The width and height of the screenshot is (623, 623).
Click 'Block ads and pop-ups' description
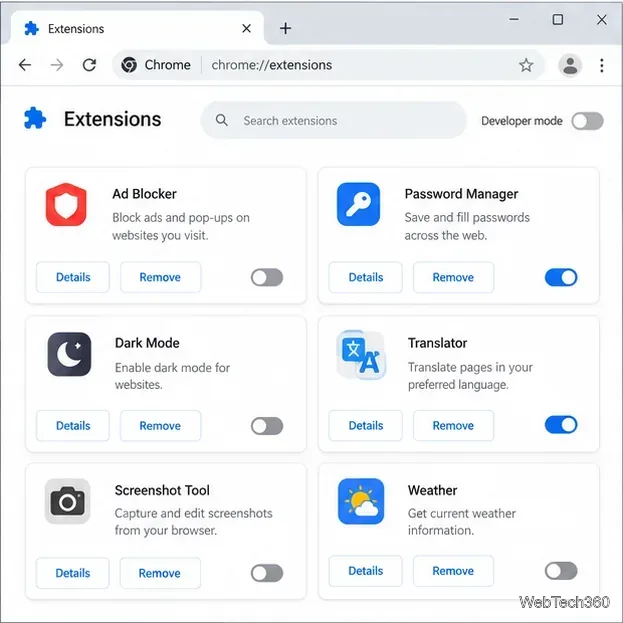(x=181, y=226)
